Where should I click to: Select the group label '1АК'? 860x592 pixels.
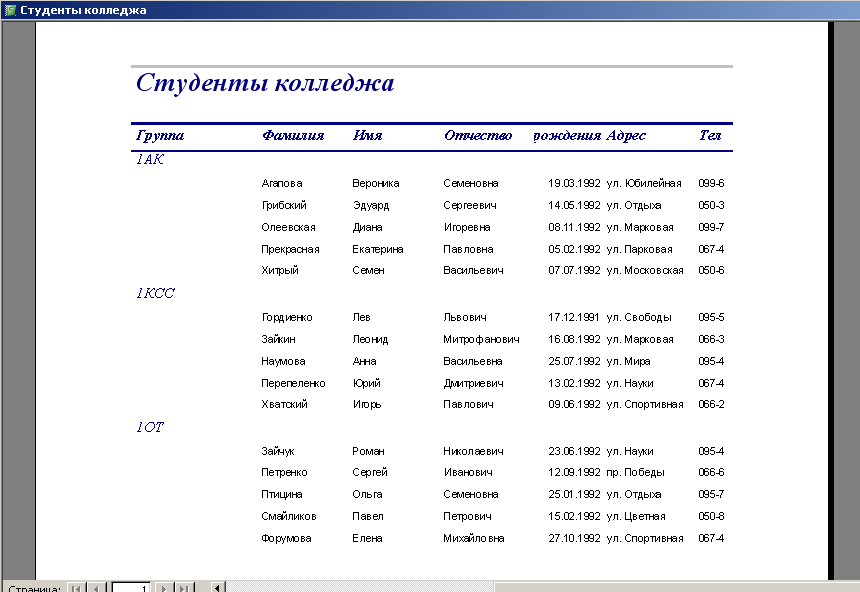click(150, 159)
